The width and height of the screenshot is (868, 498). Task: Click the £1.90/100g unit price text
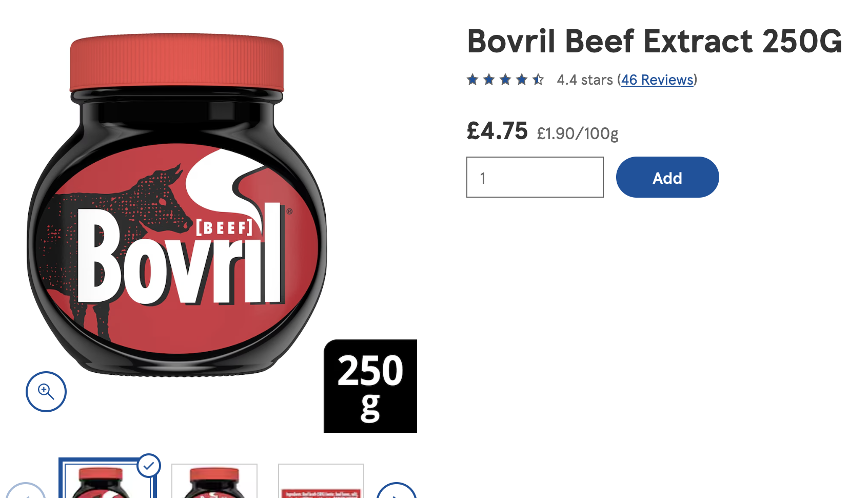tap(578, 133)
